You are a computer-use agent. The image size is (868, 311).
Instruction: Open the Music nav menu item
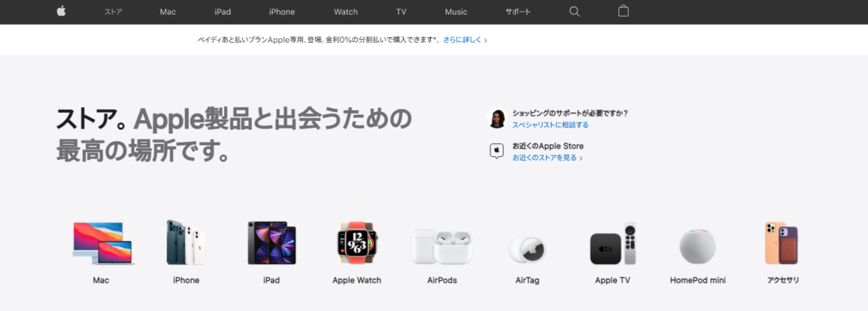[x=456, y=12]
